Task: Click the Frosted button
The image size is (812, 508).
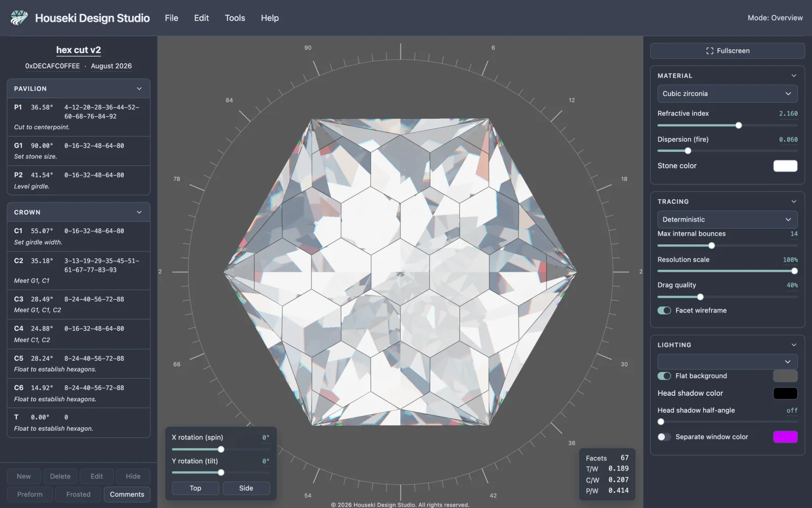Action: [x=78, y=494]
